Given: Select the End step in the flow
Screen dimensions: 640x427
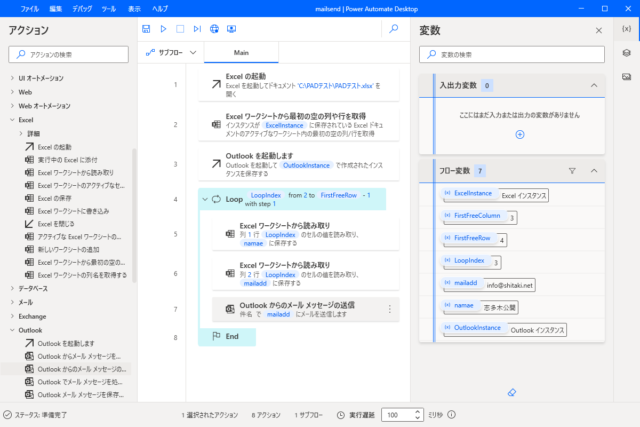Looking at the screenshot, I should click(x=227, y=336).
